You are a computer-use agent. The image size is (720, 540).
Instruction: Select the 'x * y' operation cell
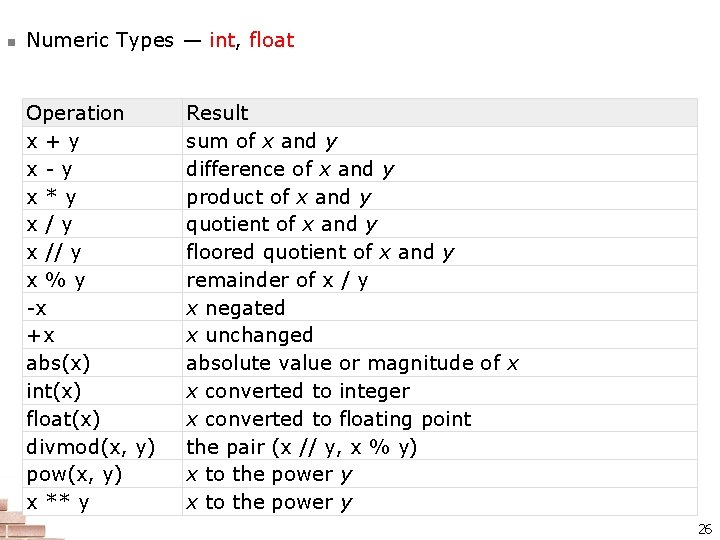51,197
